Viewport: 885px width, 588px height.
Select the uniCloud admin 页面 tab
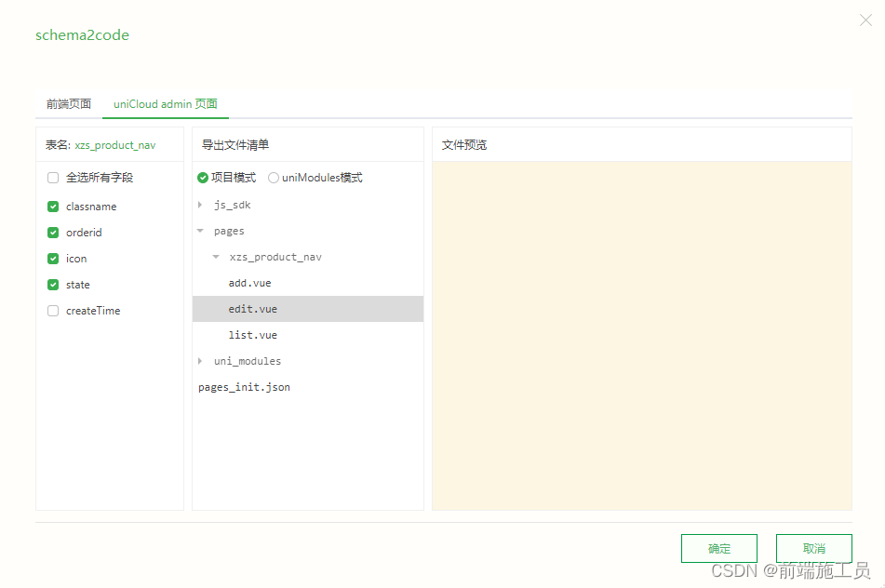[165, 104]
